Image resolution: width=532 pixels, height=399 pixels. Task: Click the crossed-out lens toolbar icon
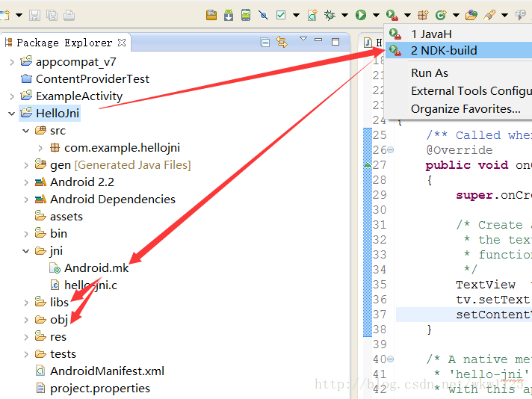click(263, 15)
